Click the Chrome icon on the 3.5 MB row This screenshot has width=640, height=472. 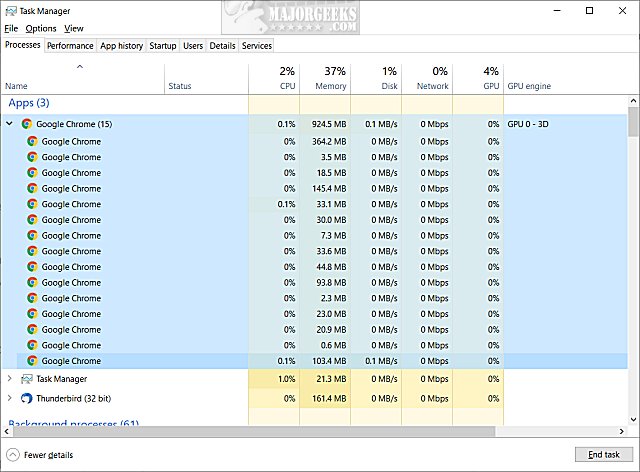coord(32,157)
